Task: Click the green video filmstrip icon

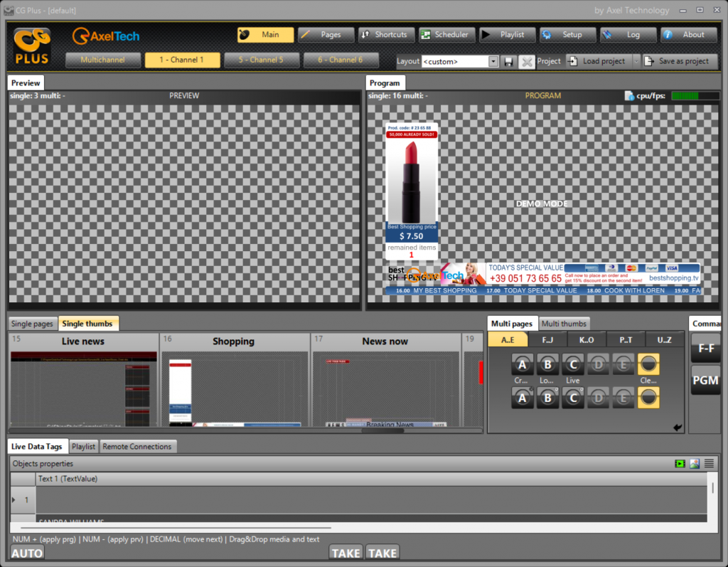Action: coord(680,464)
